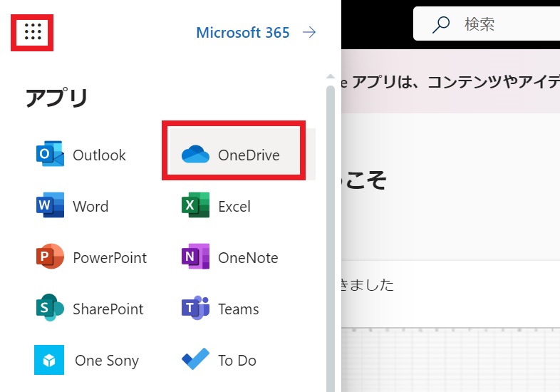560x392 pixels.
Task: Pick the Teams text label
Action: tap(239, 309)
